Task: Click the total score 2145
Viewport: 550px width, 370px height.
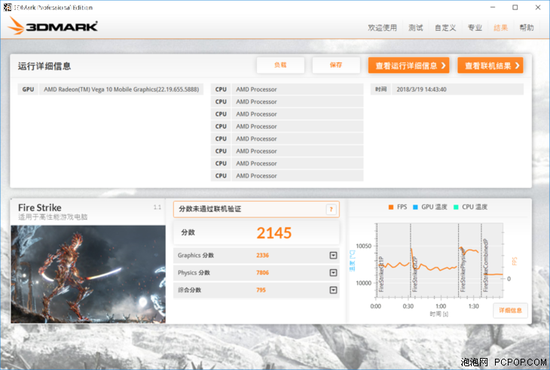Action: (x=274, y=233)
